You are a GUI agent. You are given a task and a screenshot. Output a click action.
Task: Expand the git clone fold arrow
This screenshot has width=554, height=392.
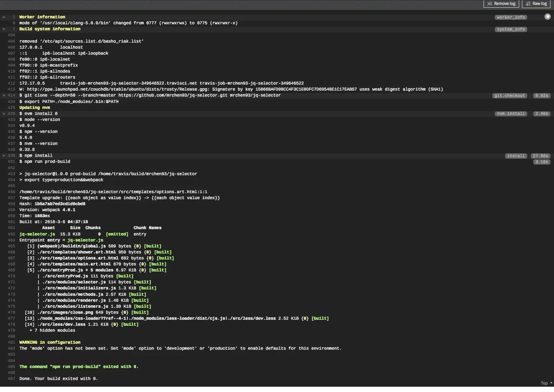(x=4, y=95)
